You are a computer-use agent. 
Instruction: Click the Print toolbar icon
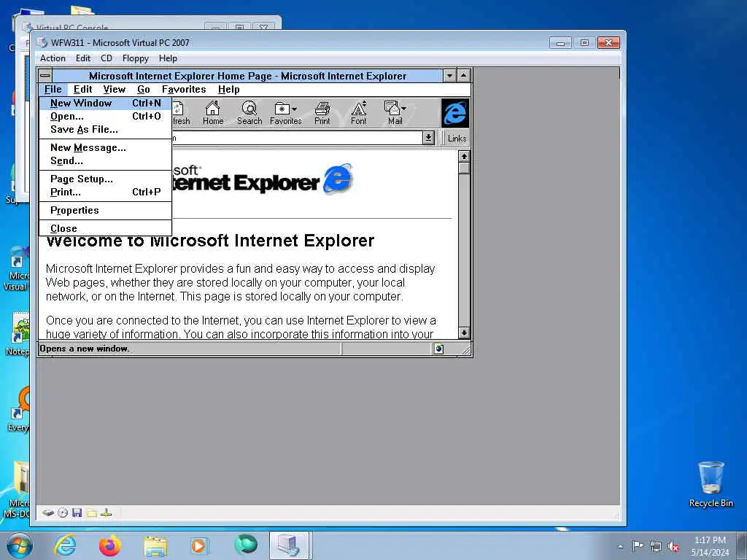click(x=322, y=113)
